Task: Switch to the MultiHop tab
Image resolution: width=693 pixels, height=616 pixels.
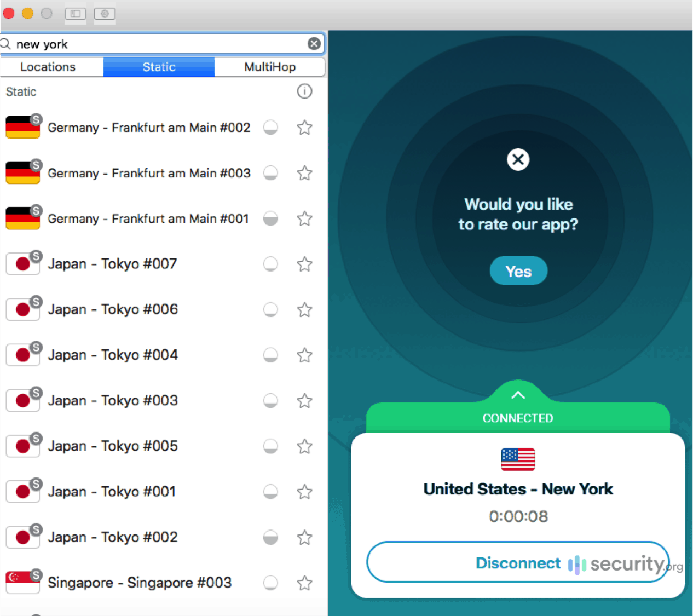Action: 269,67
